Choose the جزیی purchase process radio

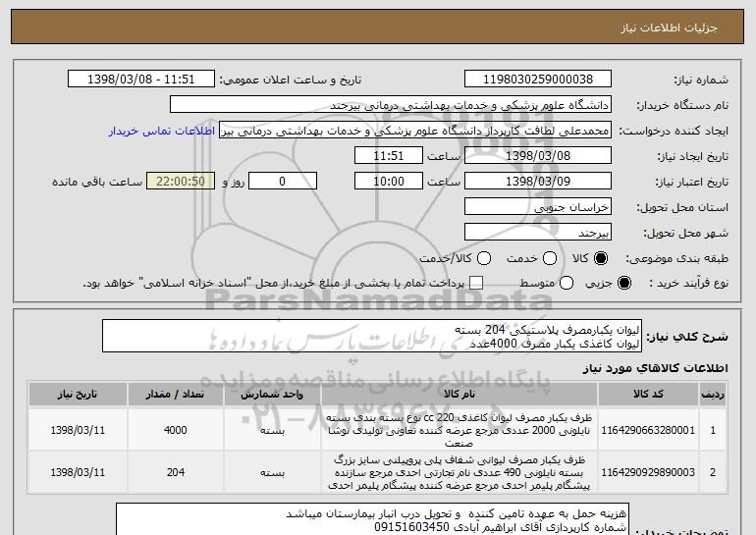623,283
